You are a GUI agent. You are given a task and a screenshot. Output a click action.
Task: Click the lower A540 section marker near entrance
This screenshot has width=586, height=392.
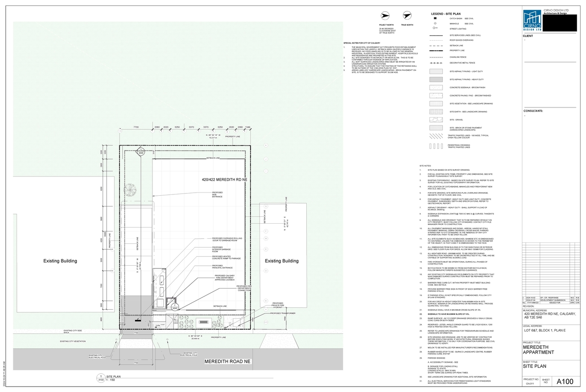(174, 307)
